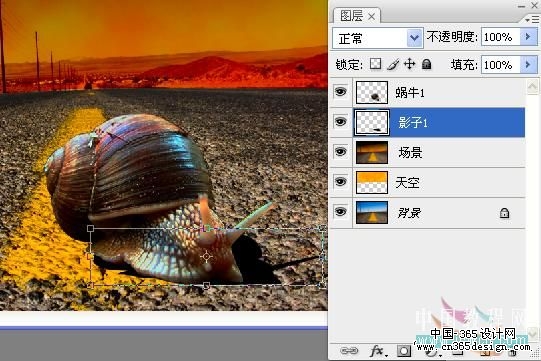Hide the 天空 layer
Viewport: 541px width, 361px height.
click(341, 182)
